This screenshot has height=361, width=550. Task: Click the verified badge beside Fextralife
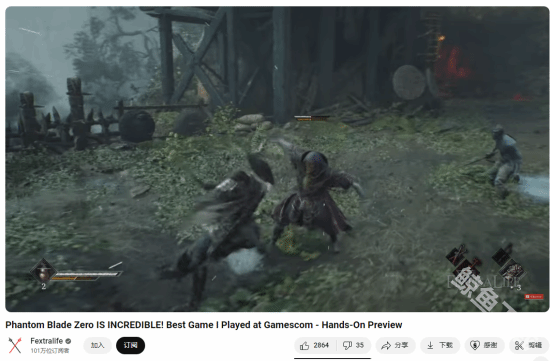[68, 341]
